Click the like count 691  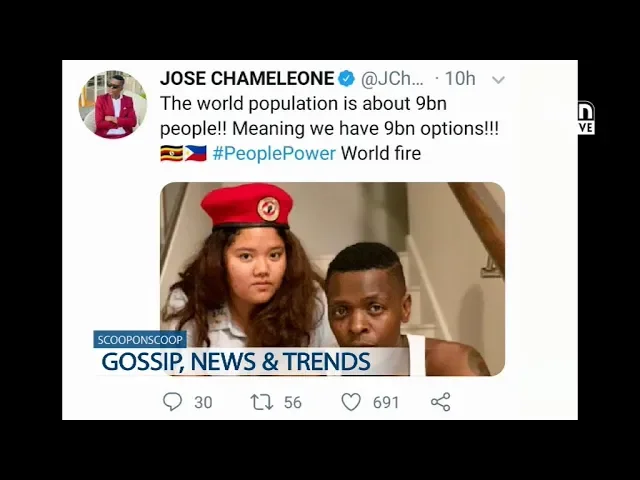386,402
